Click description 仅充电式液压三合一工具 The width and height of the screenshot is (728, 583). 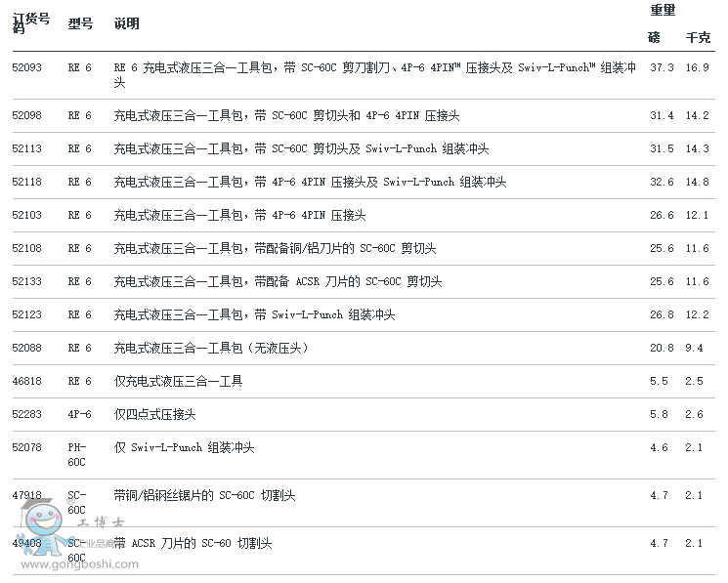[x=178, y=382]
